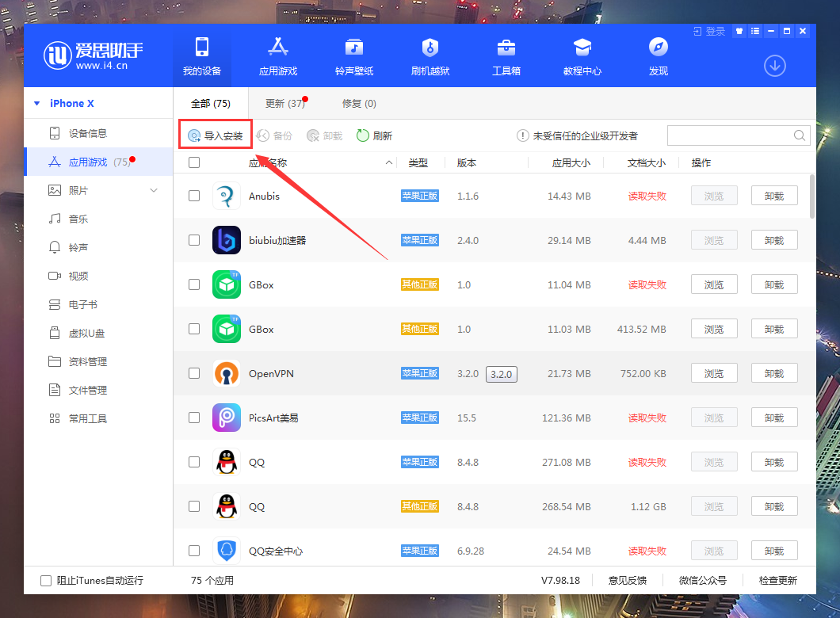The width and height of the screenshot is (840, 618).
Task: Click the biubiu加速器 app icon
Action: tap(227, 240)
